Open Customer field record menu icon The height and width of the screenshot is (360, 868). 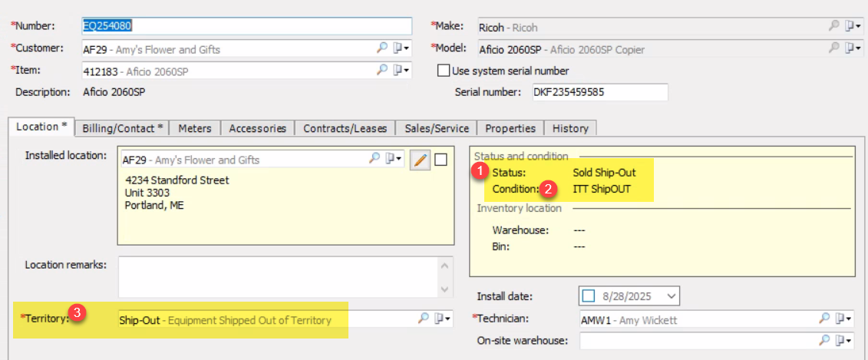click(401, 48)
